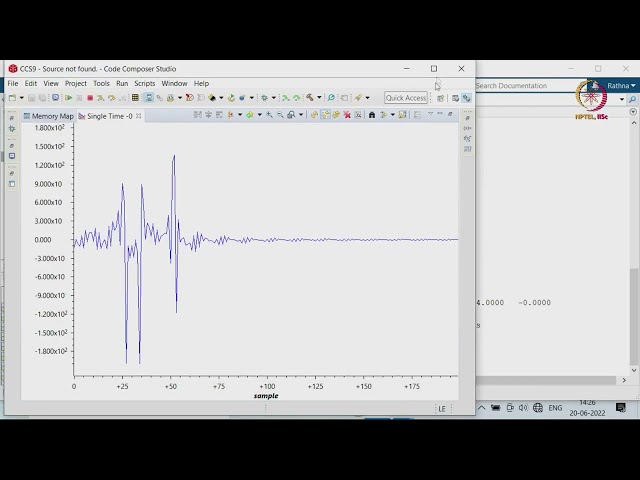Viewport: 640px width, 480px height.
Task: Click the network globe icon in system tray
Action: click(538, 408)
